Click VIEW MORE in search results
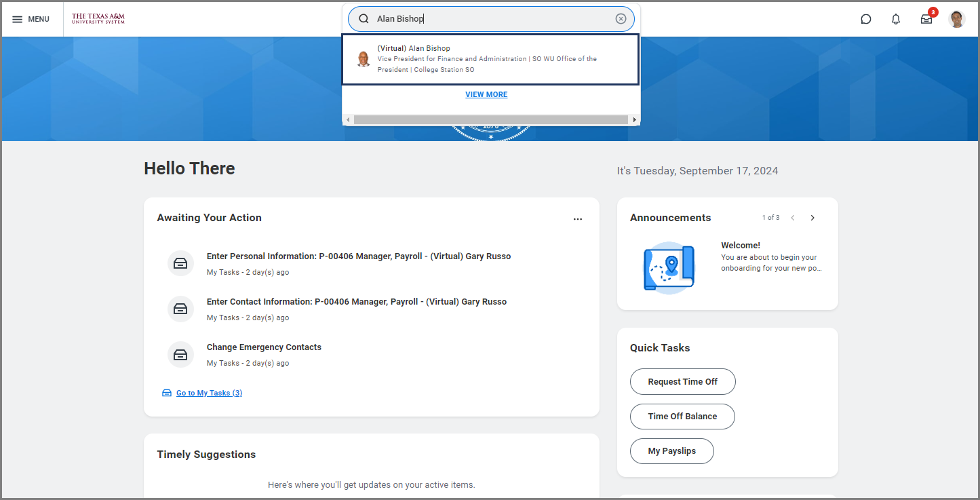This screenshot has width=980, height=500. click(x=486, y=94)
